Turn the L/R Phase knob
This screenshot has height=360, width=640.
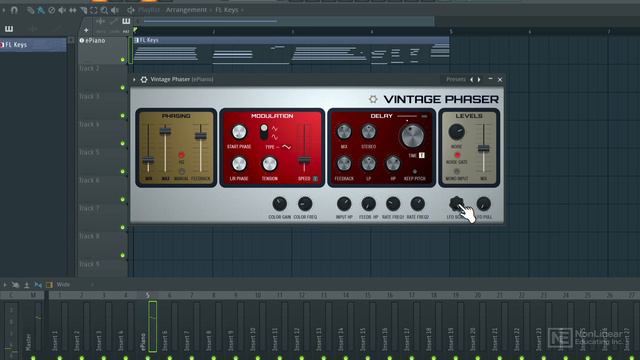[x=239, y=164]
